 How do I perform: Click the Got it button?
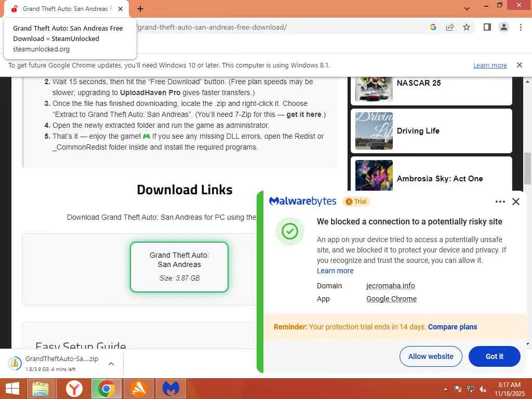click(495, 356)
